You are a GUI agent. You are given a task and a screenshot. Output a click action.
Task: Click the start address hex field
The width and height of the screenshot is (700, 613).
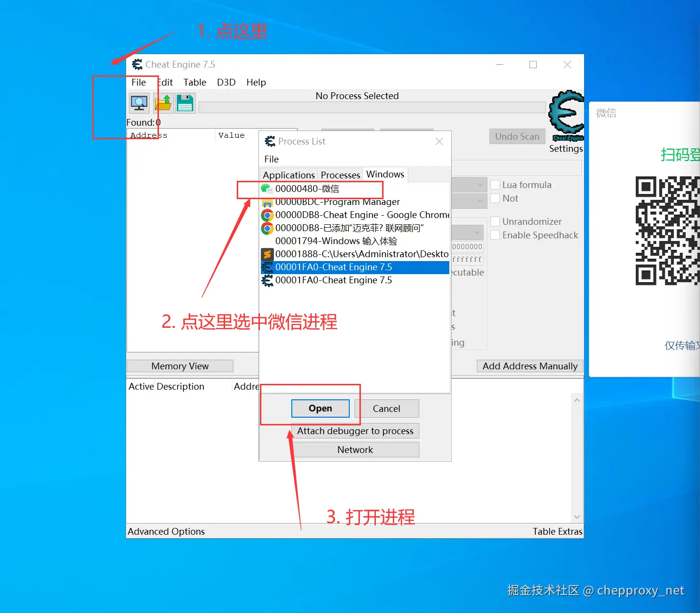[467, 247]
